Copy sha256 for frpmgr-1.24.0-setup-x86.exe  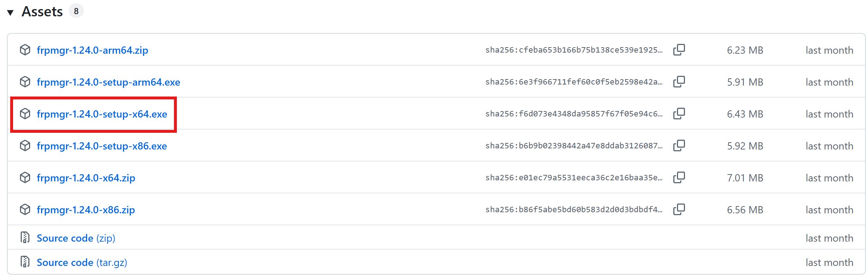[679, 145]
